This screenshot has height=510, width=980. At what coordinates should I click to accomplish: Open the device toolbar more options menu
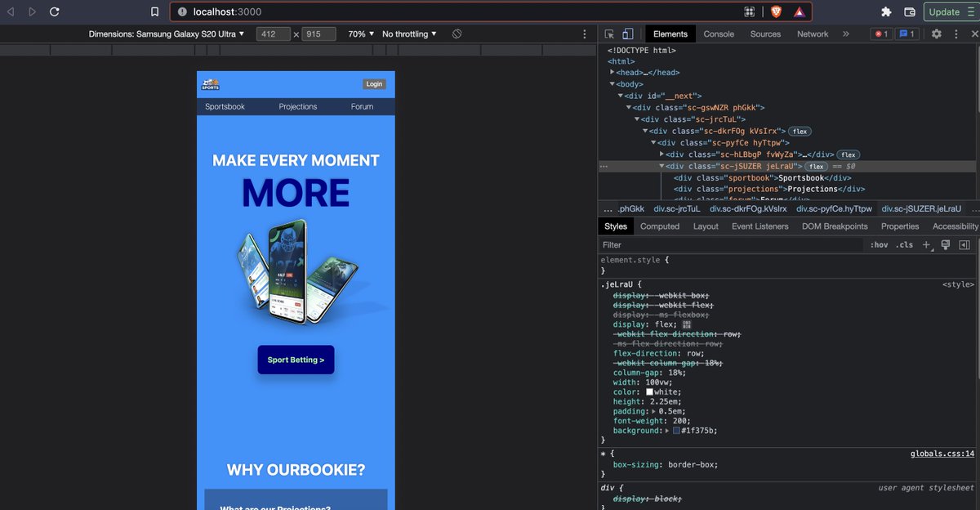(x=584, y=34)
